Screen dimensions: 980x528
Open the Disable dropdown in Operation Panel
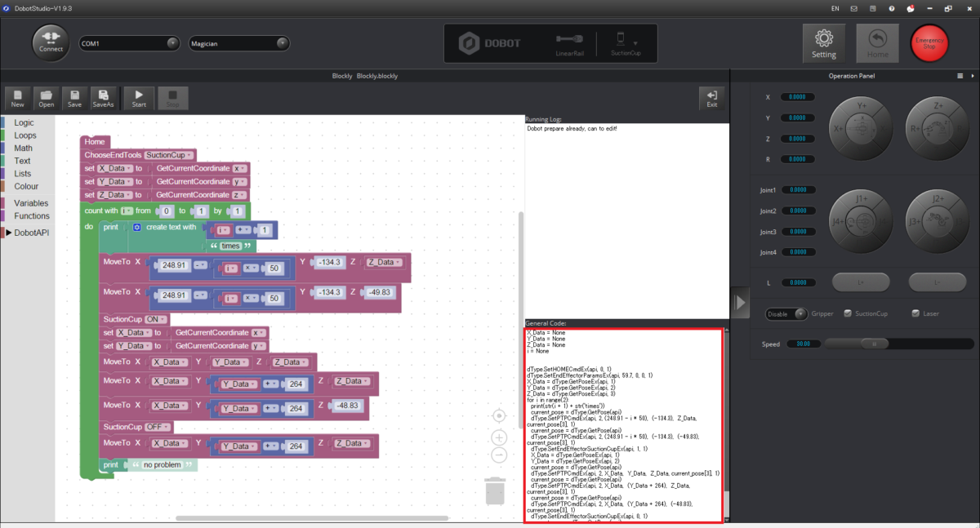click(x=787, y=313)
